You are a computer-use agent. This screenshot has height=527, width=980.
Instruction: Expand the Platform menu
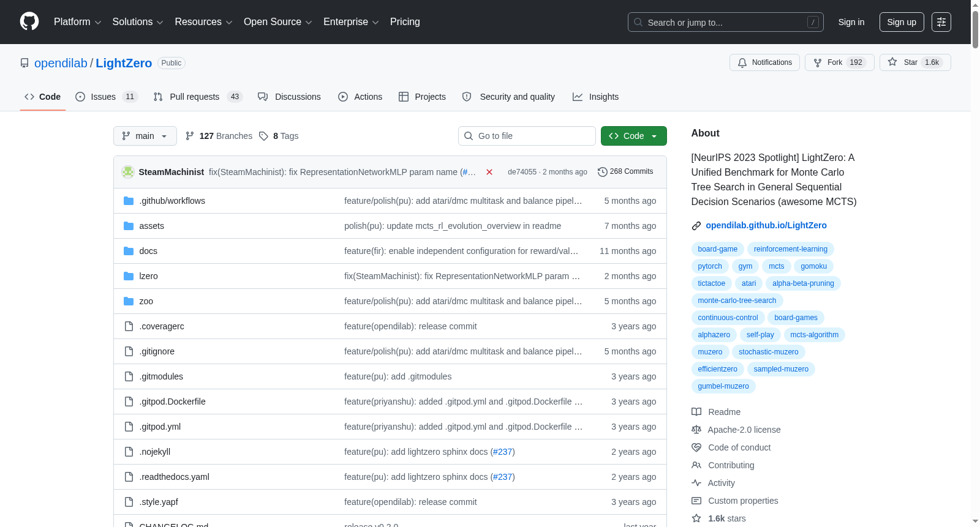pyautogui.click(x=78, y=22)
